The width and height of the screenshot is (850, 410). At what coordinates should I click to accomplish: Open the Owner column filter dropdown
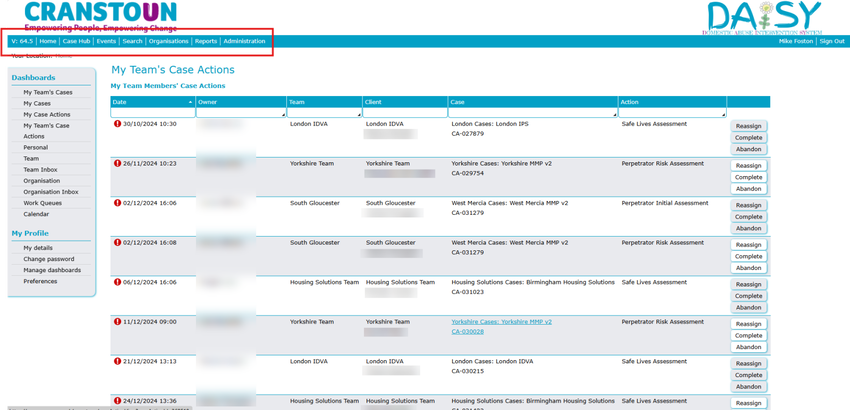(x=283, y=115)
